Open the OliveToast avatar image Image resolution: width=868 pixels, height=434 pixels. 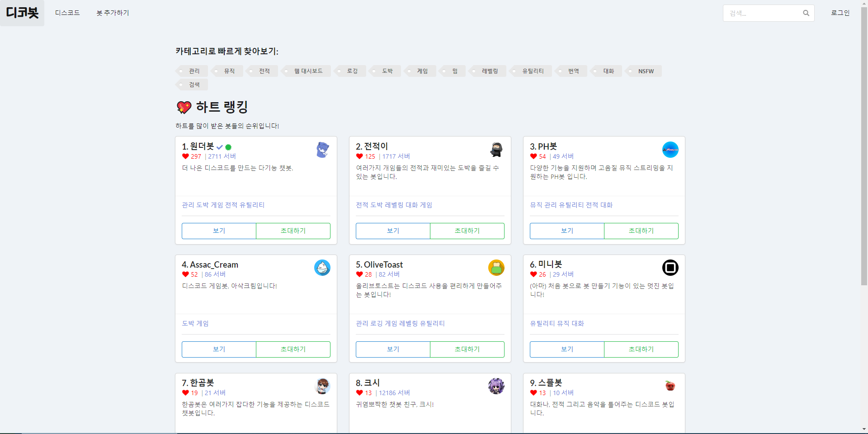pos(496,268)
